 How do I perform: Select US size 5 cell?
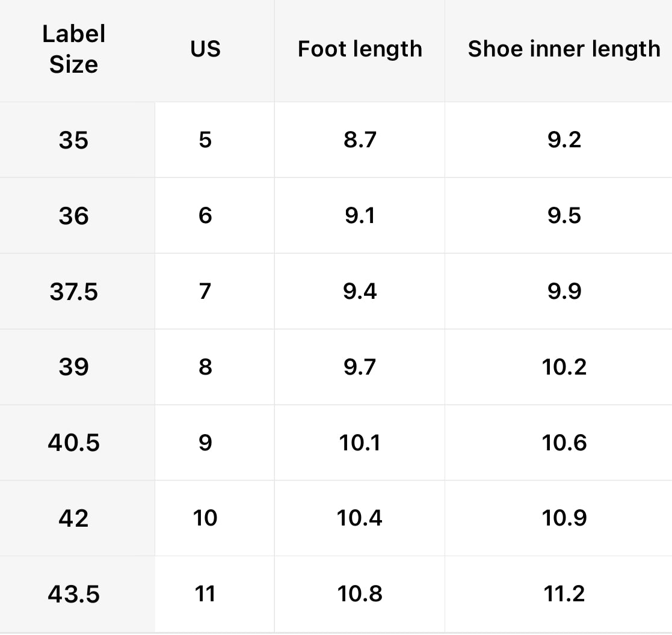[x=205, y=140]
